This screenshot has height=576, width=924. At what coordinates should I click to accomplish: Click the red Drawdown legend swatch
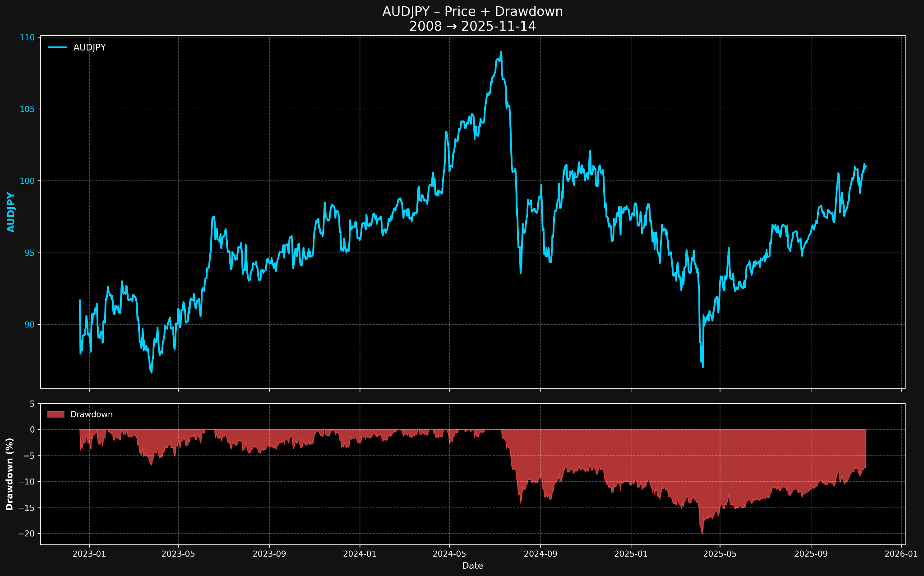pos(55,414)
